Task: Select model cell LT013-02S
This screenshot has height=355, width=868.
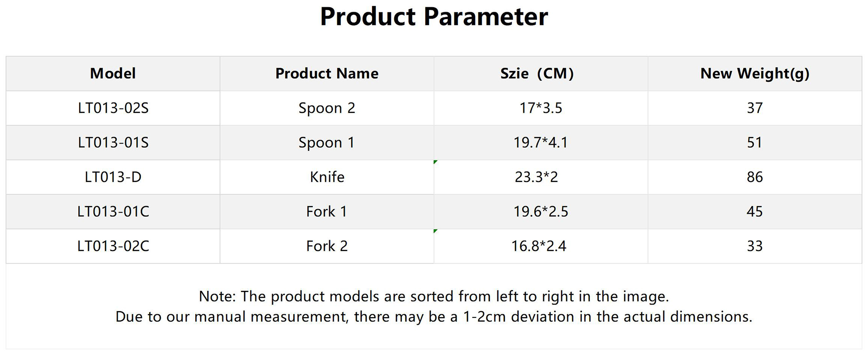Action: click(x=113, y=108)
